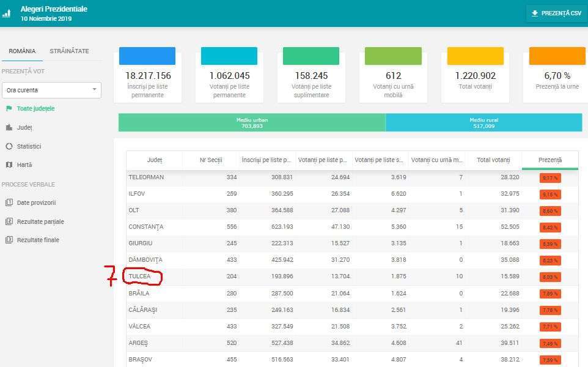Click the TULCEA county row name
The height and width of the screenshot is (367, 588).
[139, 276]
